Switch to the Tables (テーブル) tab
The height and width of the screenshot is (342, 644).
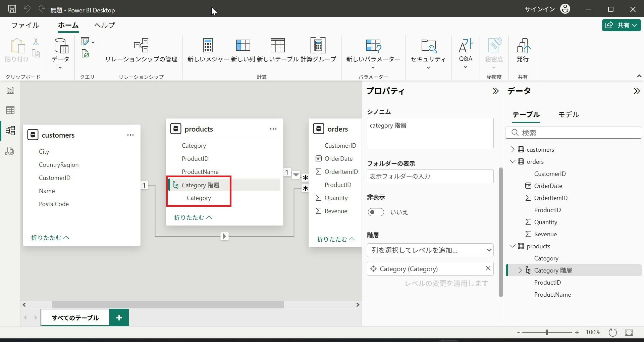tap(526, 114)
